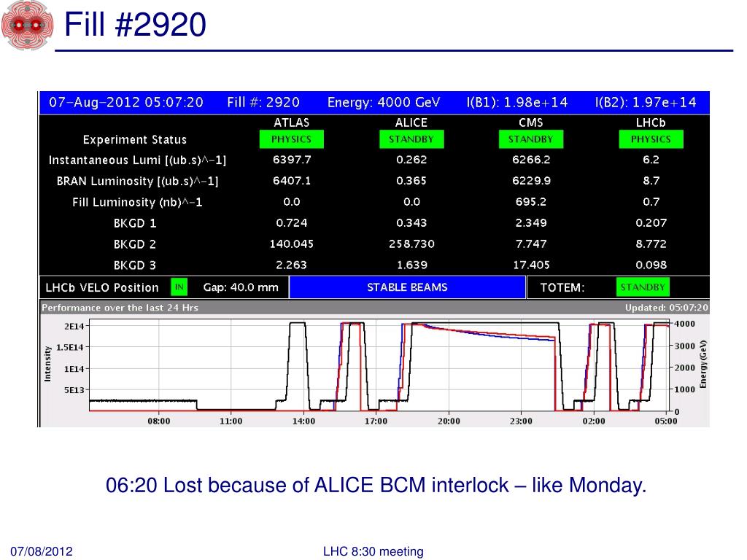Screen dimensions: 747x560
Task: Click the LHCb VELO Position label
Action: [x=102, y=287]
